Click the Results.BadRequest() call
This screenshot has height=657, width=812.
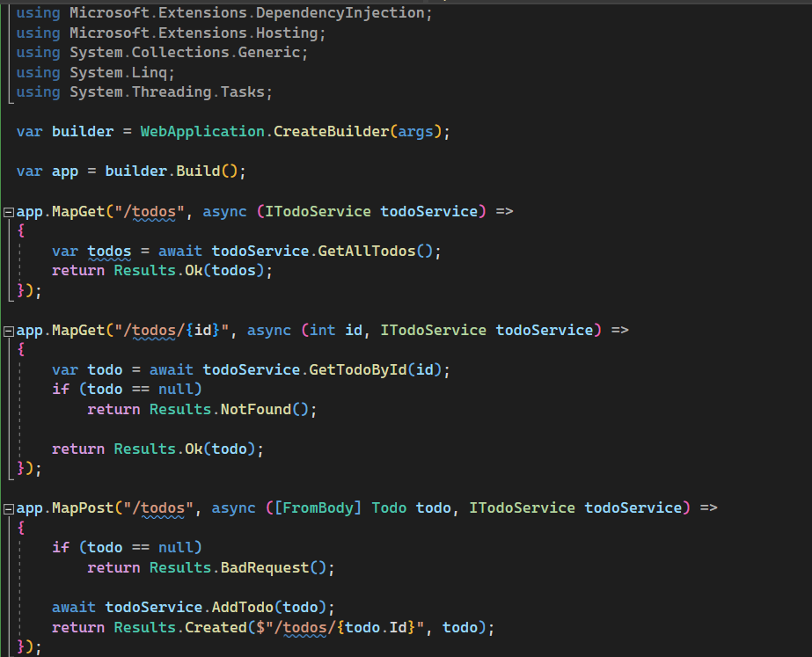[x=242, y=568]
